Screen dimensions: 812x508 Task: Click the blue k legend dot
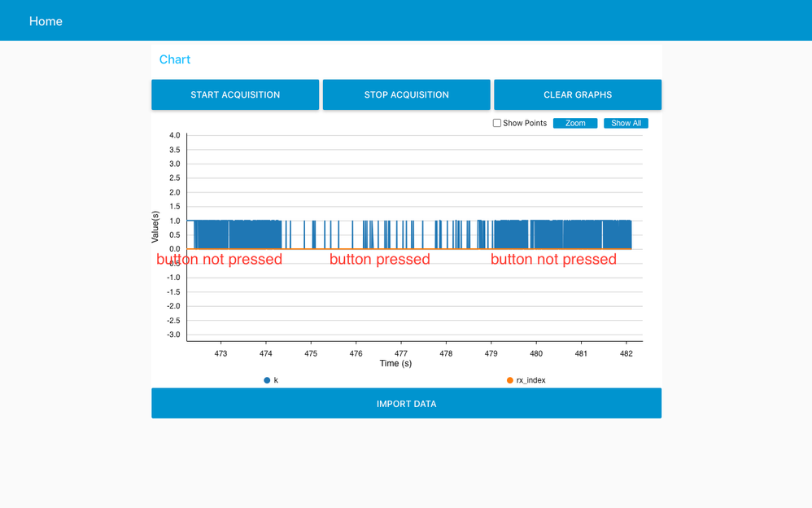click(x=267, y=380)
